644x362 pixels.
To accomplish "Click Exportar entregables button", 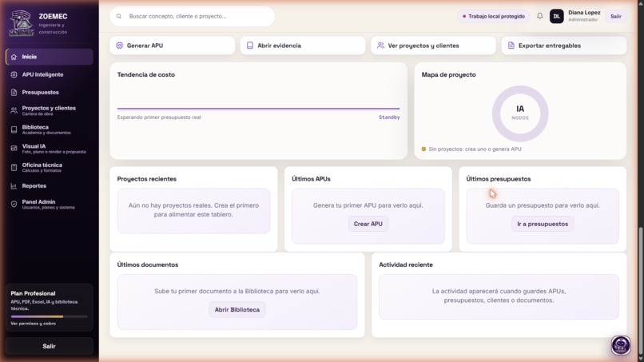I will [x=564, y=46].
